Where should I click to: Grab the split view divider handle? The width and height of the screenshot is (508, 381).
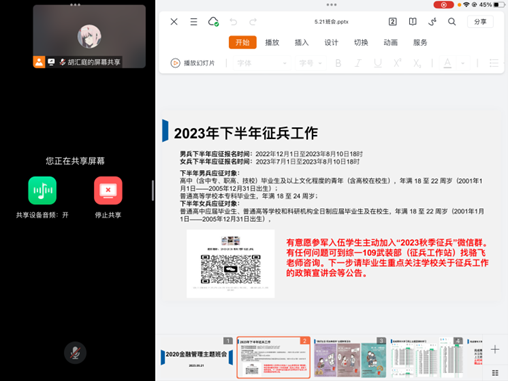(153, 190)
